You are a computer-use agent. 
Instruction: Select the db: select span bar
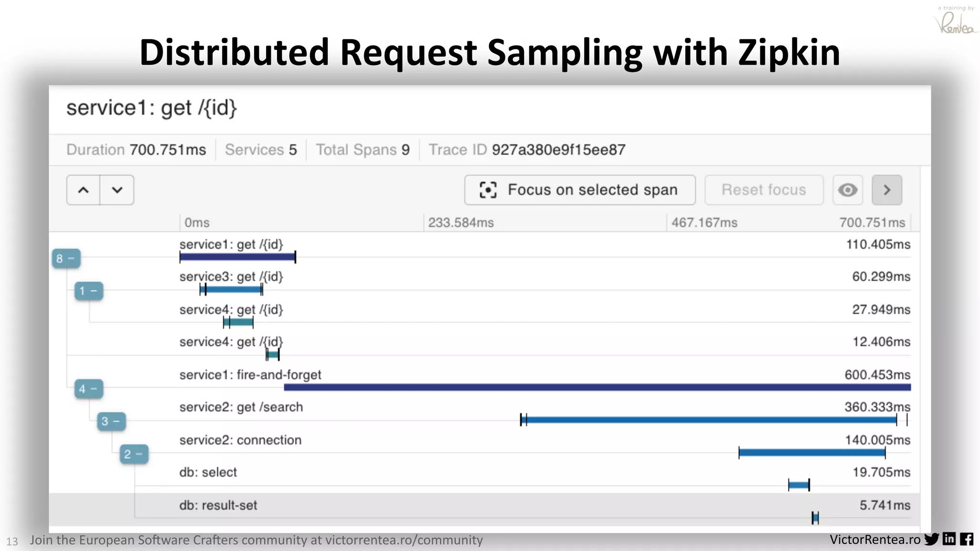point(799,485)
